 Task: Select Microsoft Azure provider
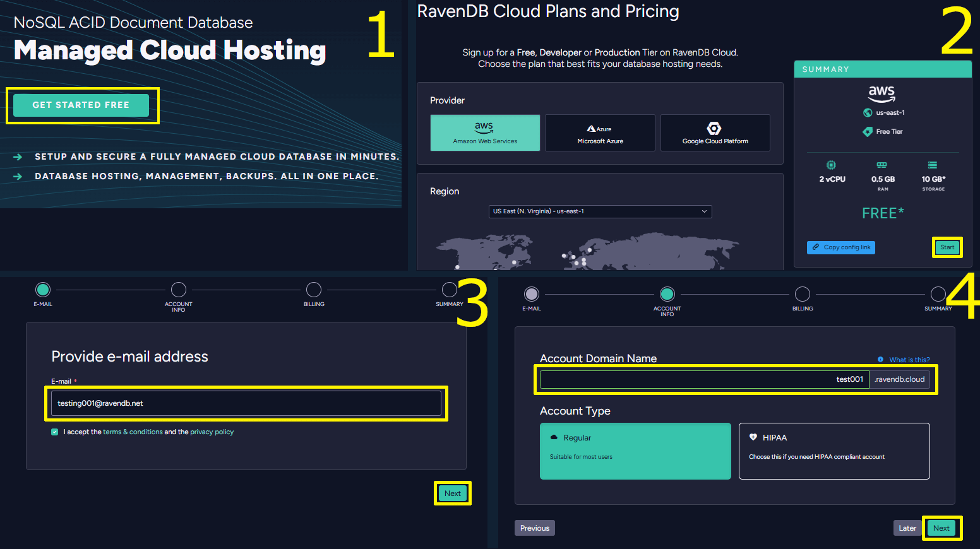pyautogui.click(x=600, y=133)
